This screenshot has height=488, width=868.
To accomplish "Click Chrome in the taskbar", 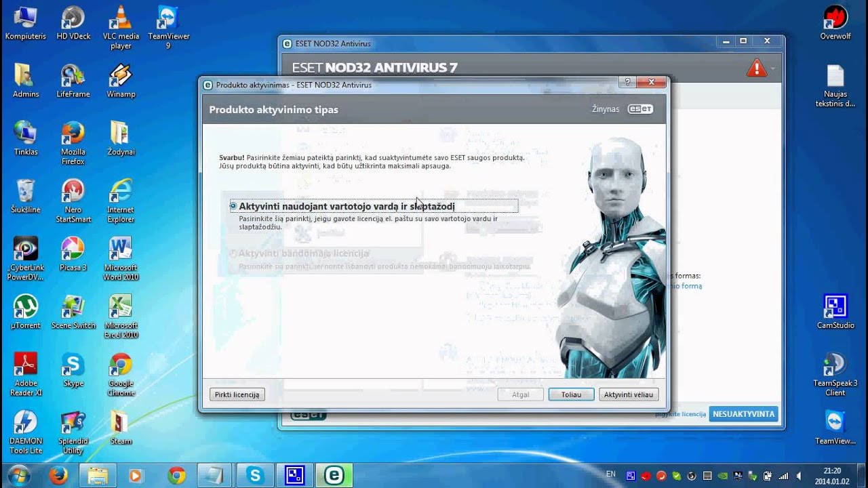I will point(177,475).
